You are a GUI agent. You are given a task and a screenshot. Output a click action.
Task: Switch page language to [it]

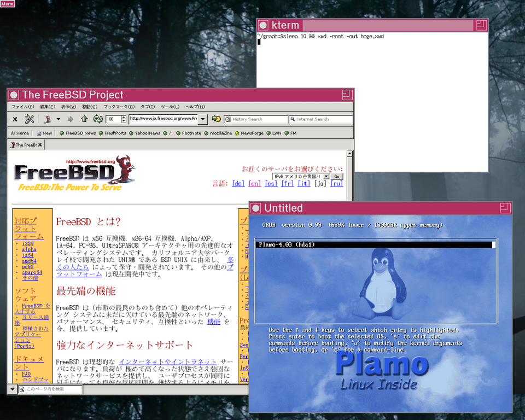pos(304,184)
